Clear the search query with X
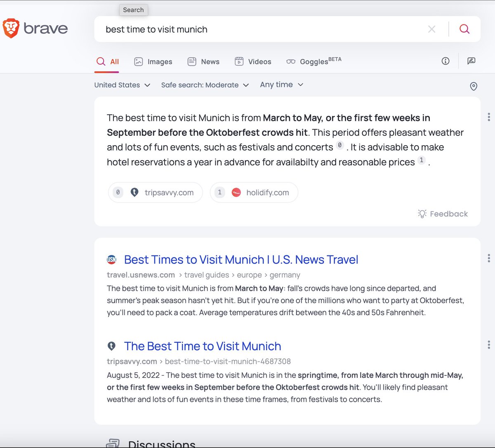 point(431,29)
